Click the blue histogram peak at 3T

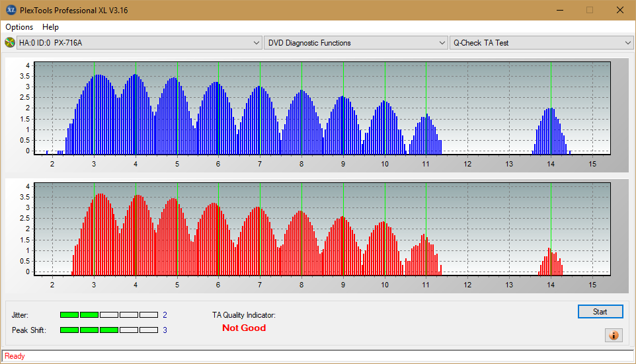99,115
